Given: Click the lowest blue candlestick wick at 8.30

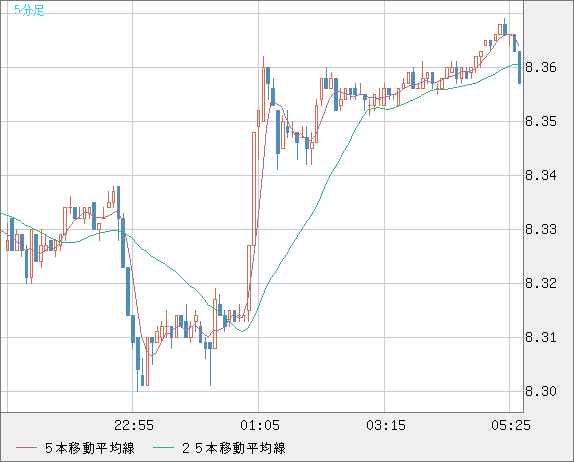Looking at the screenshot, I should [x=138, y=364].
